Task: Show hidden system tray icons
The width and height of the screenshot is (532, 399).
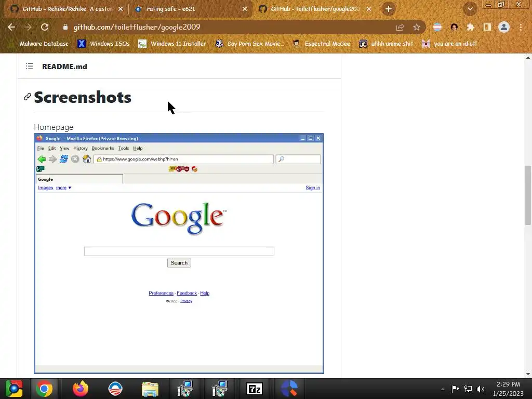Action: [443, 389]
